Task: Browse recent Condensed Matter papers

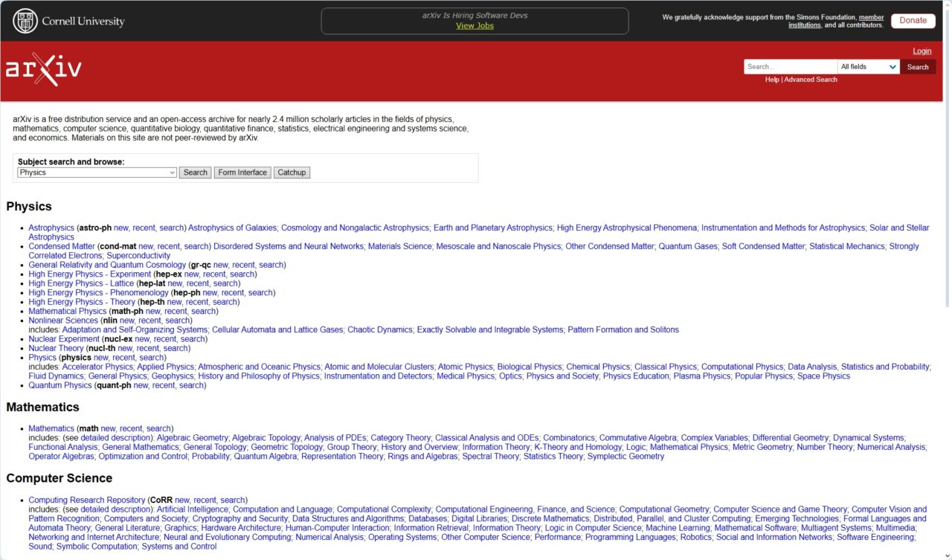Action: pyautogui.click(x=167, y=246)
